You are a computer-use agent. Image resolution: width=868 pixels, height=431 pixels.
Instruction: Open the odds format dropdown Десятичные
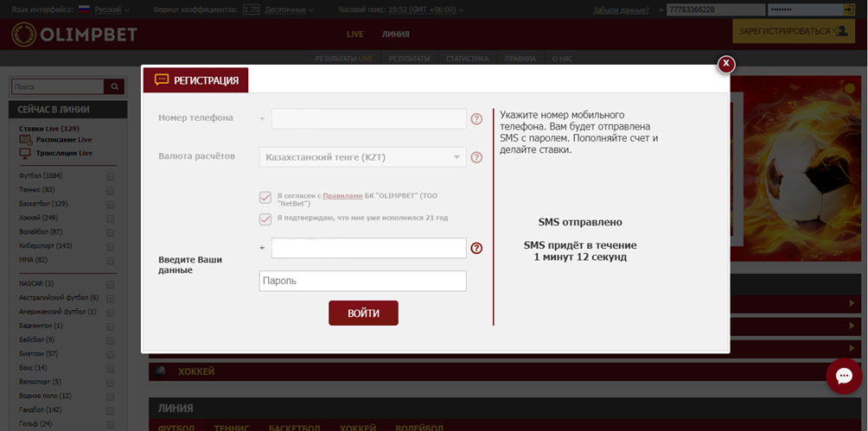(288, 10)
